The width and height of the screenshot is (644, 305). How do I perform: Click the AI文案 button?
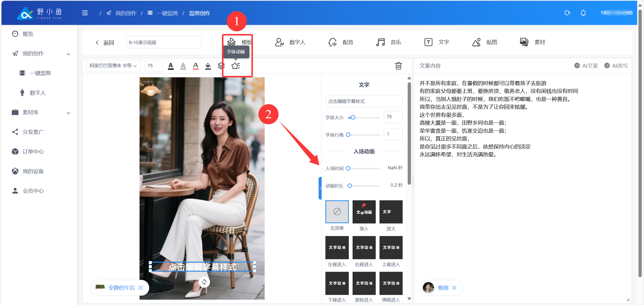click(586, 66)
